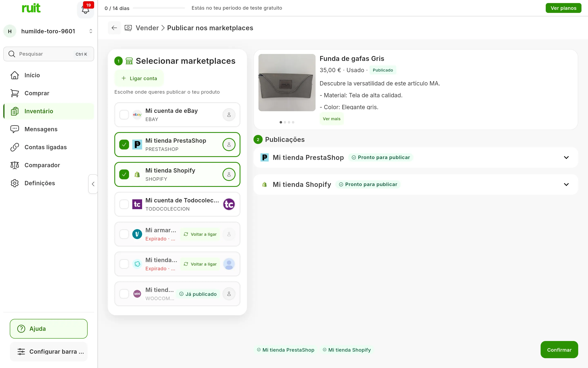Click the Ajuda button
Screen dimensions: 588x368
[x=49, y=329]
